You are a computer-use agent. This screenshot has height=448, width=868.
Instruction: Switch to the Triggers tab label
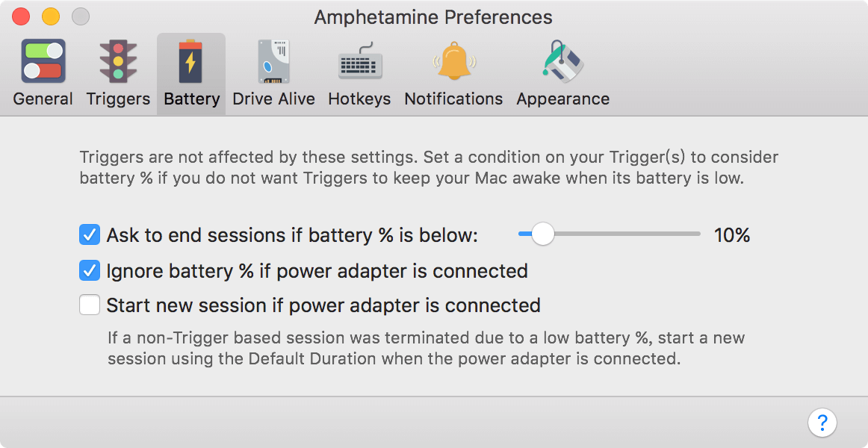coord(118,99)
